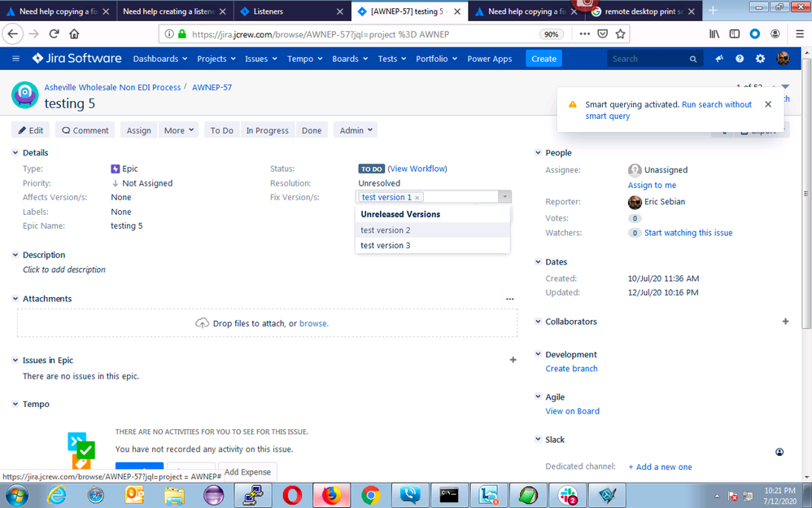812x508 pixels.
Task: Collapse the Dates section
Action: 538,262
